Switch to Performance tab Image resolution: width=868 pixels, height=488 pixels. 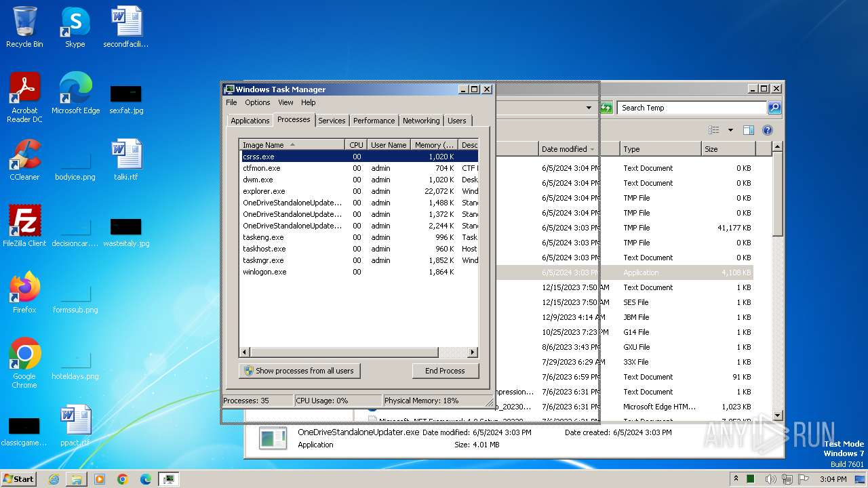[374, 121]
